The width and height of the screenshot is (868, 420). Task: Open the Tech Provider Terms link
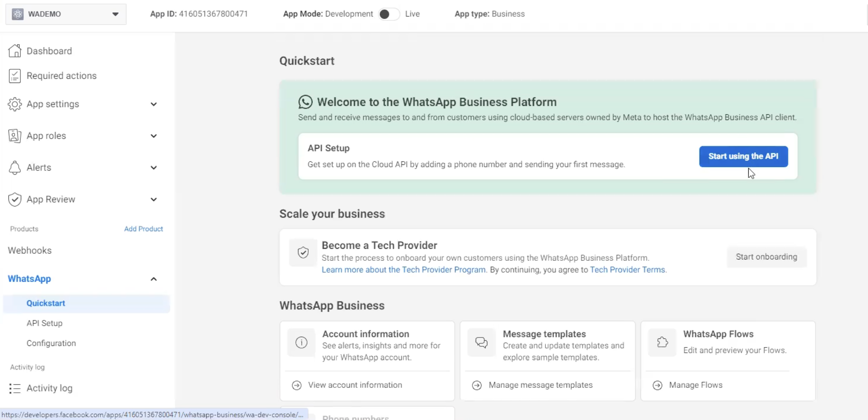tap(628, 270)
